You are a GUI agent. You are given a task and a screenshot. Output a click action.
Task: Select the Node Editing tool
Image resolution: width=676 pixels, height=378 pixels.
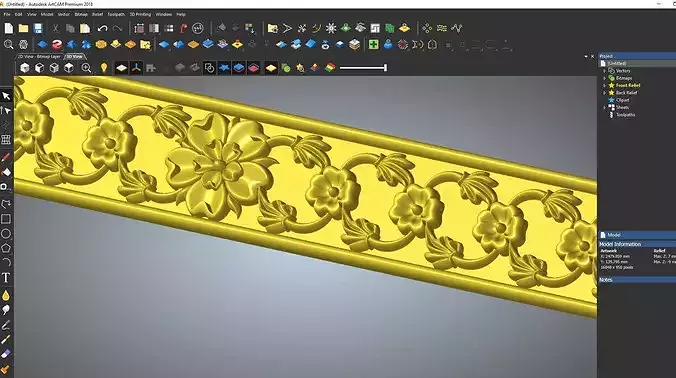pyautogui.click(x=6, y=111)
